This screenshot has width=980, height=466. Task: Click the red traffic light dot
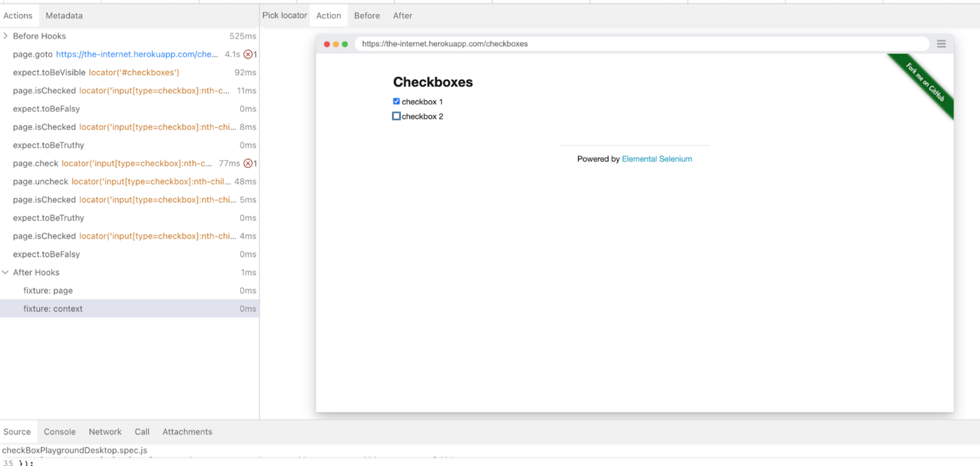[326, 44]
